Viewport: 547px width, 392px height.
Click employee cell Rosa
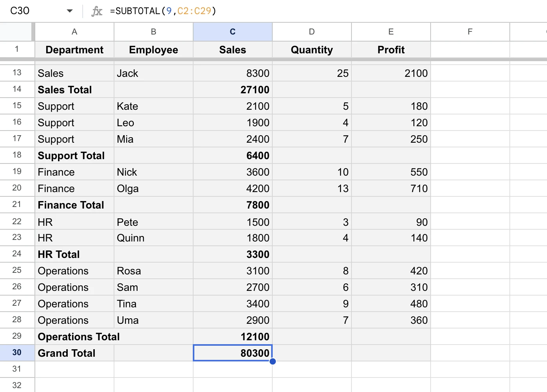click(154, 271)
